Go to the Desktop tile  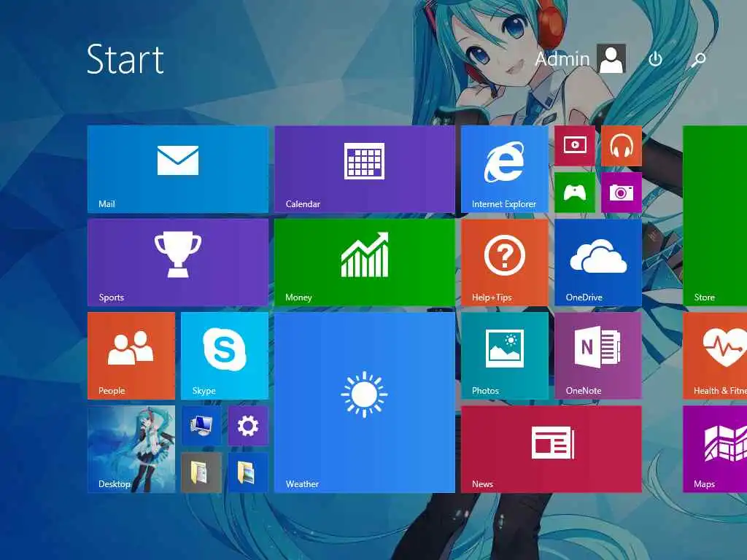131,449
